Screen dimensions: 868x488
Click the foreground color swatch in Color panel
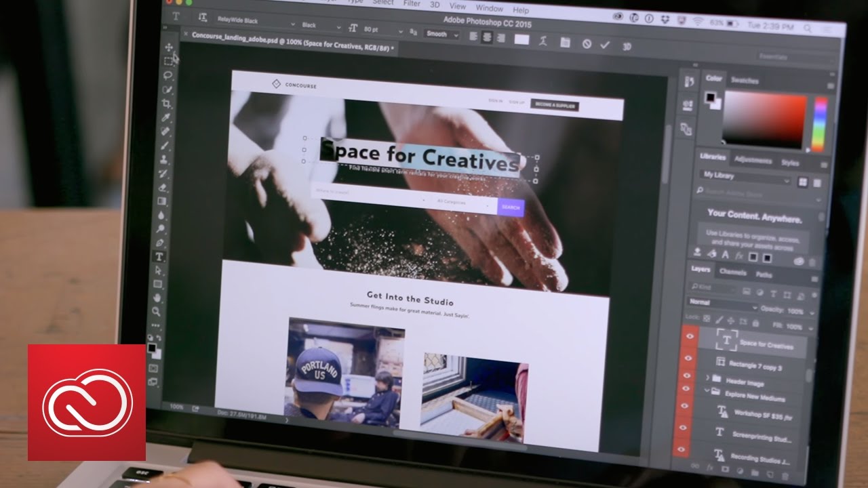pos(709,97)
